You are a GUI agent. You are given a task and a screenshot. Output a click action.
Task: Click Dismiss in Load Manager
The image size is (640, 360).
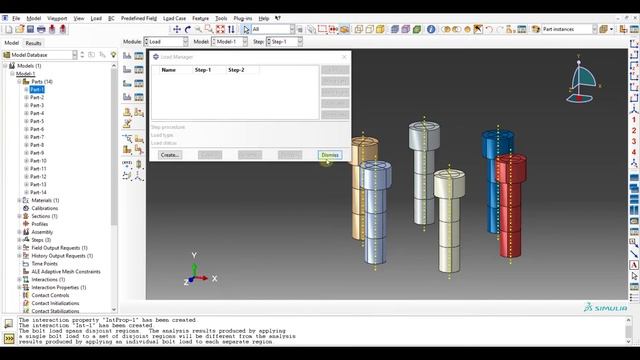[x=330, y=155]
